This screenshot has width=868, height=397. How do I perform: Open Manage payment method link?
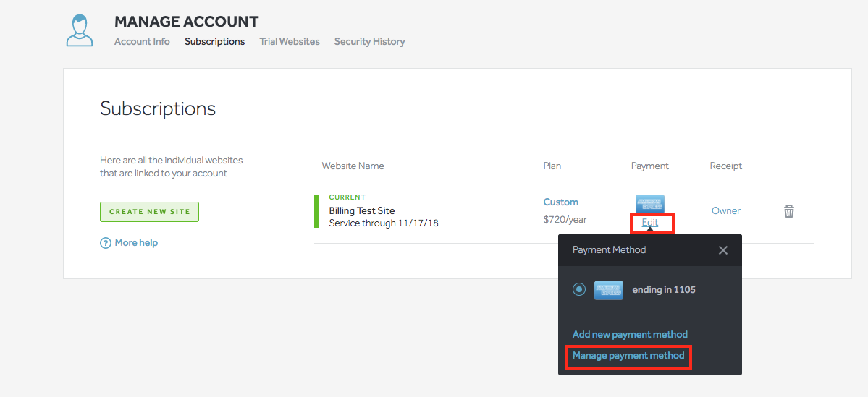[628, 356]
